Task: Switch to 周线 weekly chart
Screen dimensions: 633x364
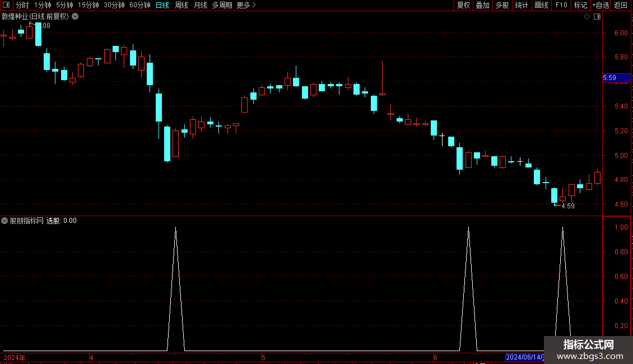Action: pyautogui.click(x=181, y=5)
